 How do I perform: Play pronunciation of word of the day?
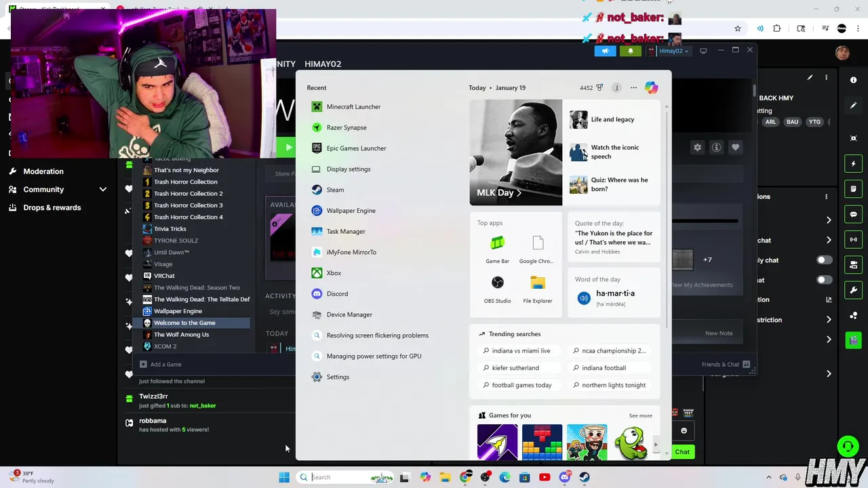[x=584, y=298]
